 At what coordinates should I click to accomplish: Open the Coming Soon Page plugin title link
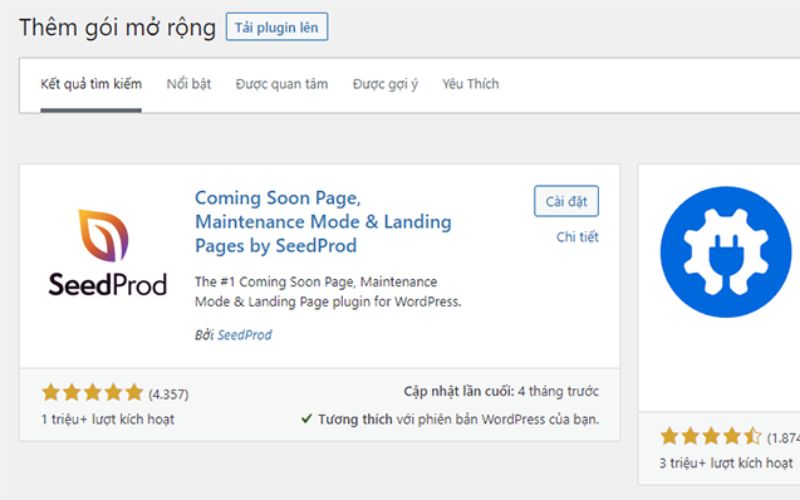click(323, 222)
